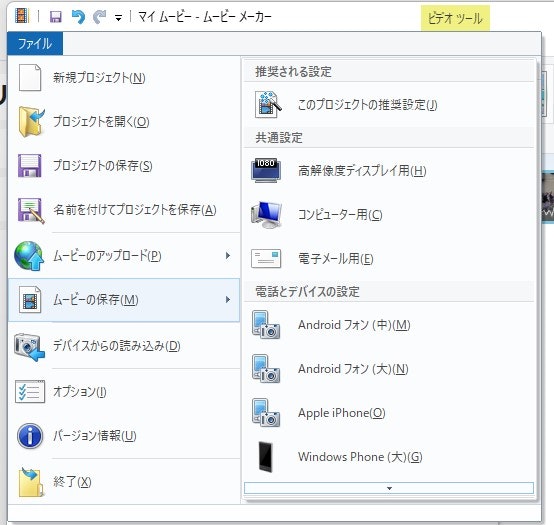554x525 pixels.
Task: Select バージョン情報(U)
Action: point(124,435)
